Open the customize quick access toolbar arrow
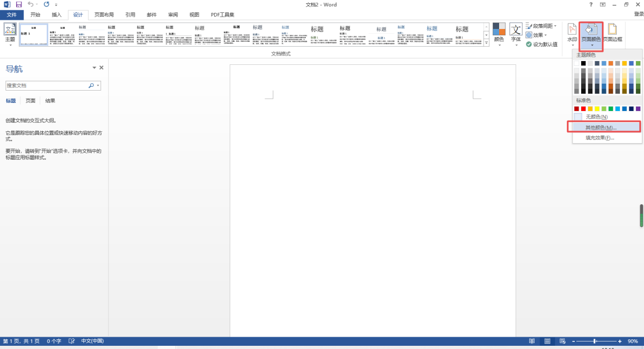Image resolution: width=644 pixels, height=349 pixels. point(56,5)
